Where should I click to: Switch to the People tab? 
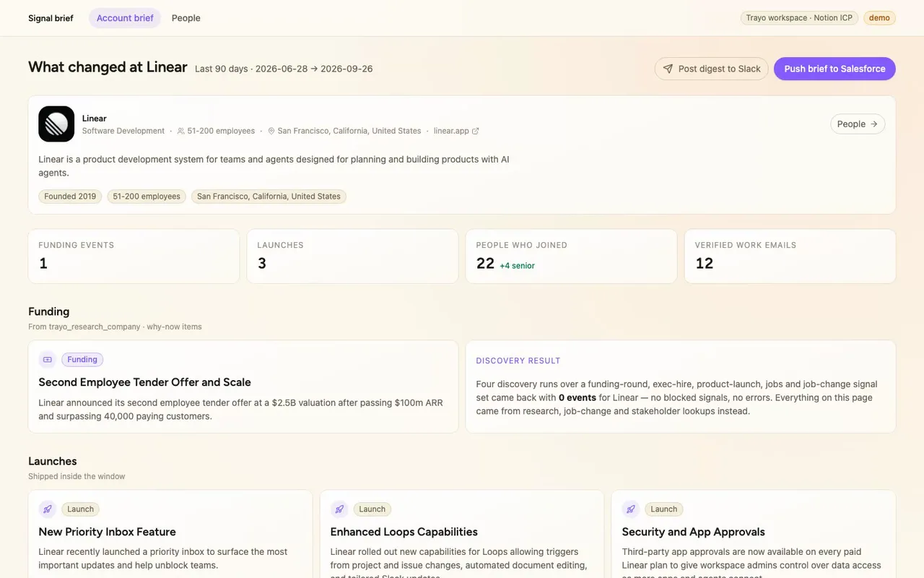point(186,18)
